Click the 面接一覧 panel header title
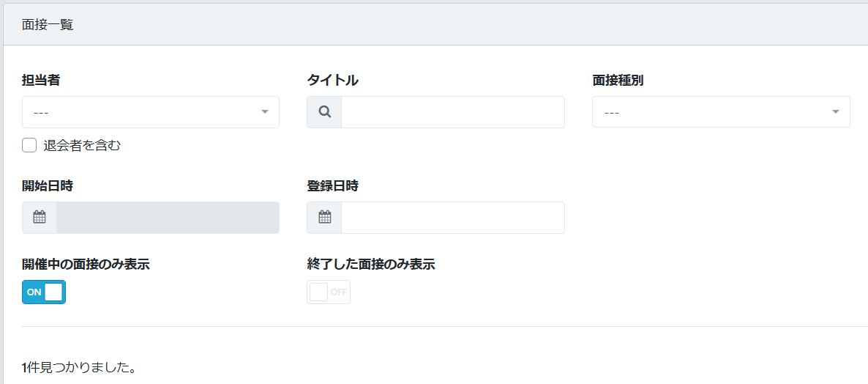The width and height of the screenshot is (868, 384). click(48, 25)
